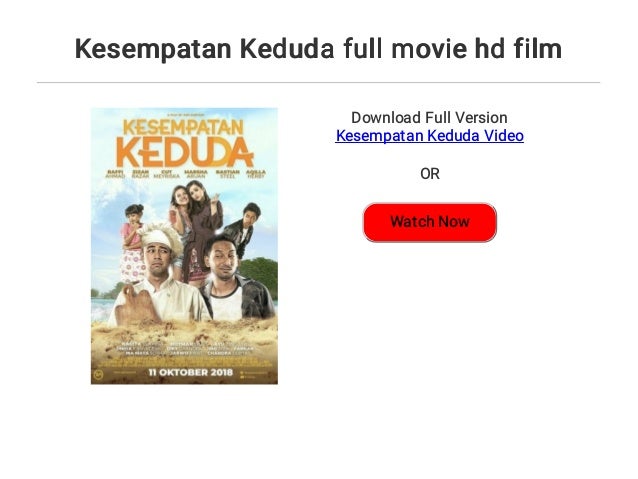Click the little girl in pink dress

[x=133, y=243]
